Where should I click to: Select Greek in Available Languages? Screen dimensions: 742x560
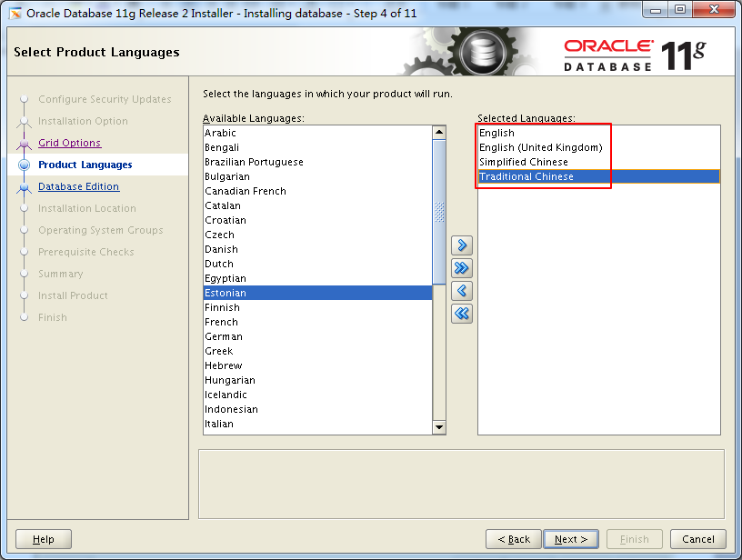tap(317, 351)
